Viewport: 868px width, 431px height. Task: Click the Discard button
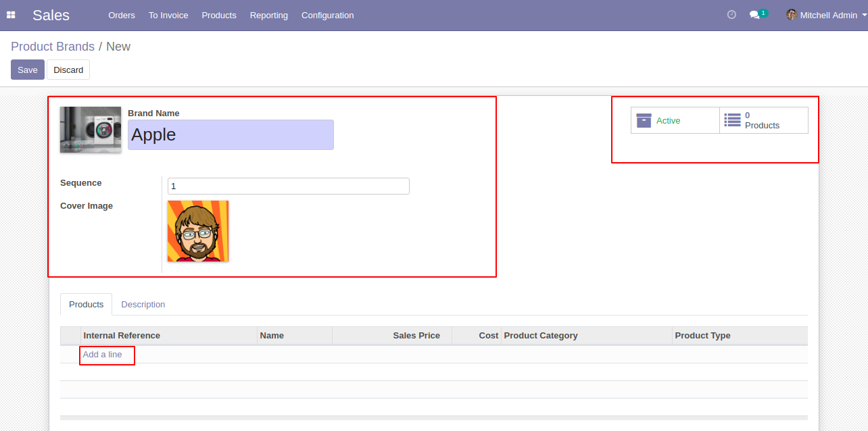[68, 70]
